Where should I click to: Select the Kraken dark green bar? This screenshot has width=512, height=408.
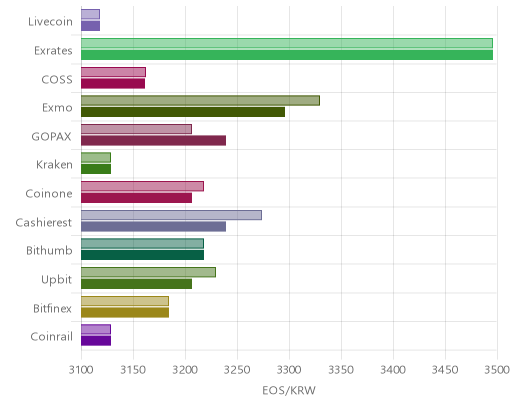pos(96,169)
